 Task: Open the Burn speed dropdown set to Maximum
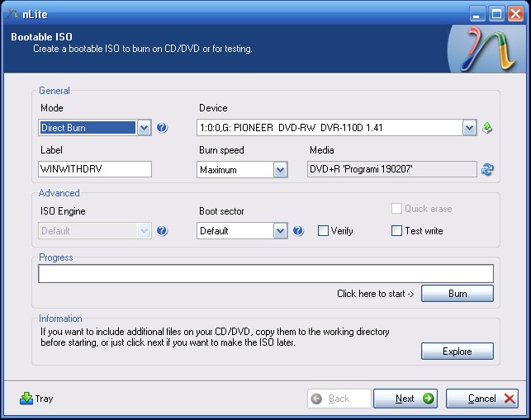242,169
